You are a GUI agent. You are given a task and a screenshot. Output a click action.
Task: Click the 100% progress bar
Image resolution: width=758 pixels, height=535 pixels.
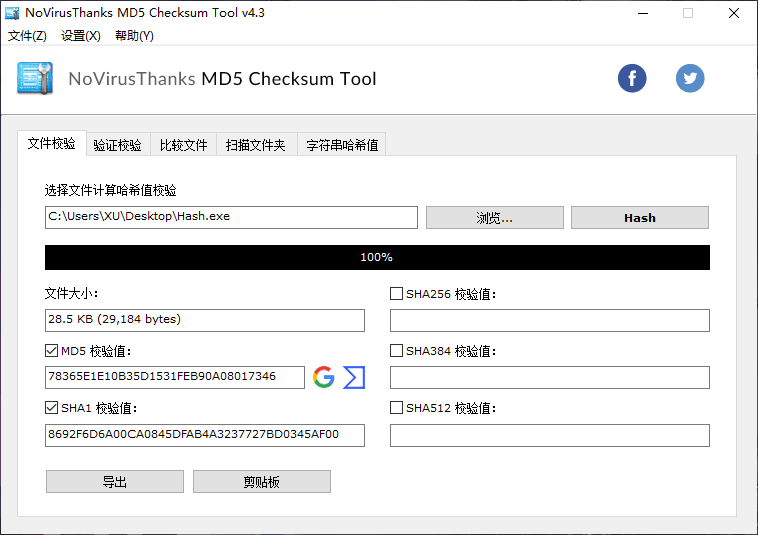tap(377, 257)
